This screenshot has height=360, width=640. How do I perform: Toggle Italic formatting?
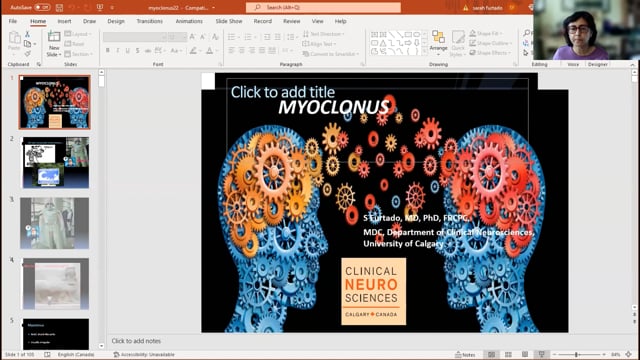(x=118, y=51)
